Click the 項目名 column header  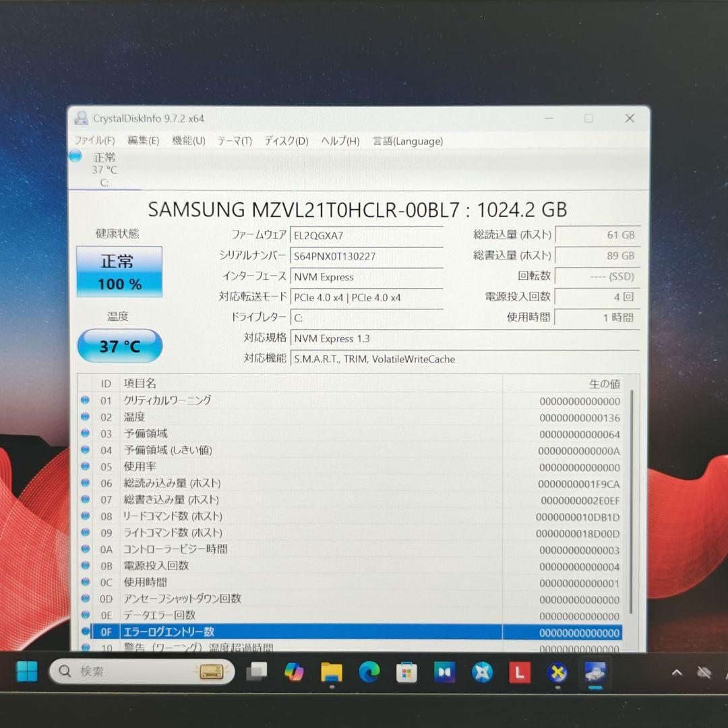(311, 384)
